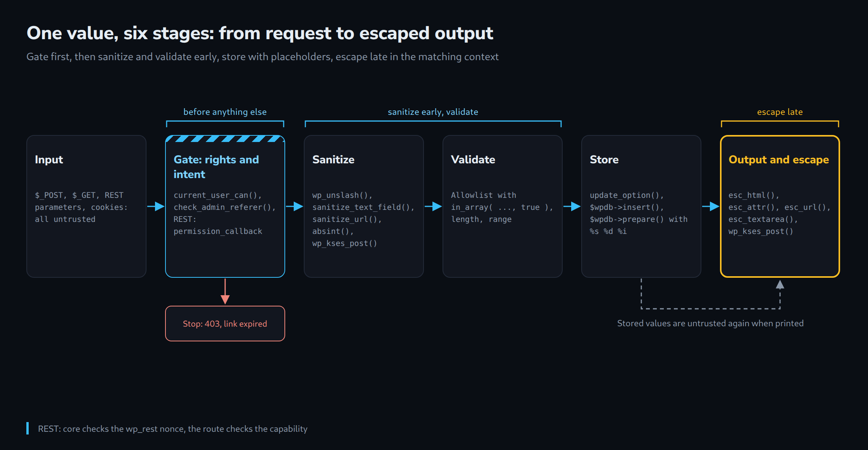Screen dimensions: 868x450
Task: Click the 'sanitize early, validate' label
Action: click(x=433, y=112)
